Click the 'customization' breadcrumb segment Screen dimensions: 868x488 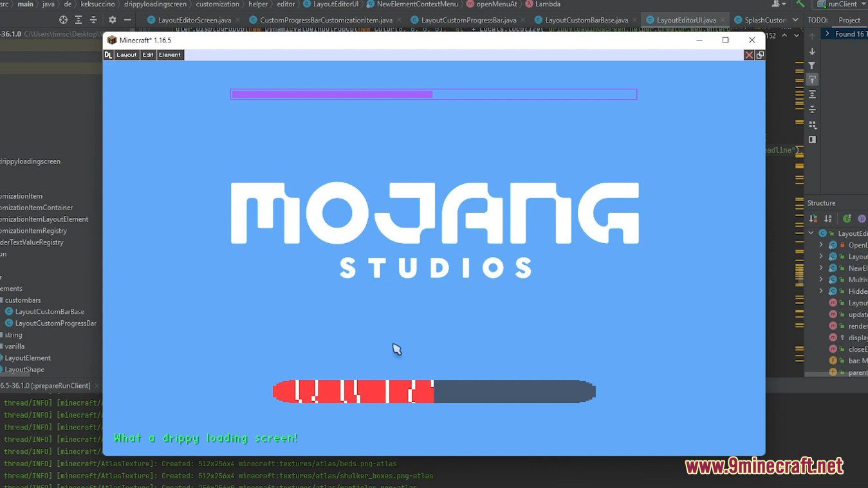217,4
